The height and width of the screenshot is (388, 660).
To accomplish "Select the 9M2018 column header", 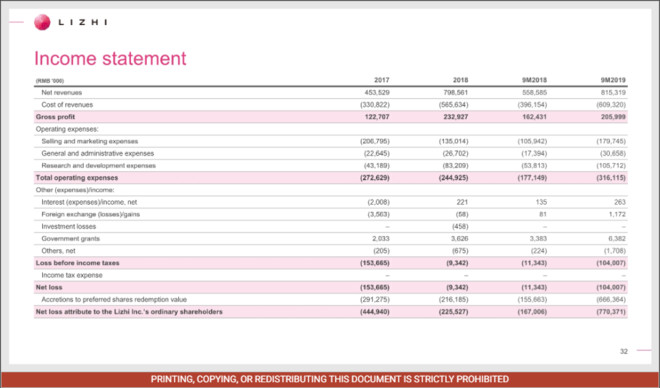I will (x=534, y=80).
